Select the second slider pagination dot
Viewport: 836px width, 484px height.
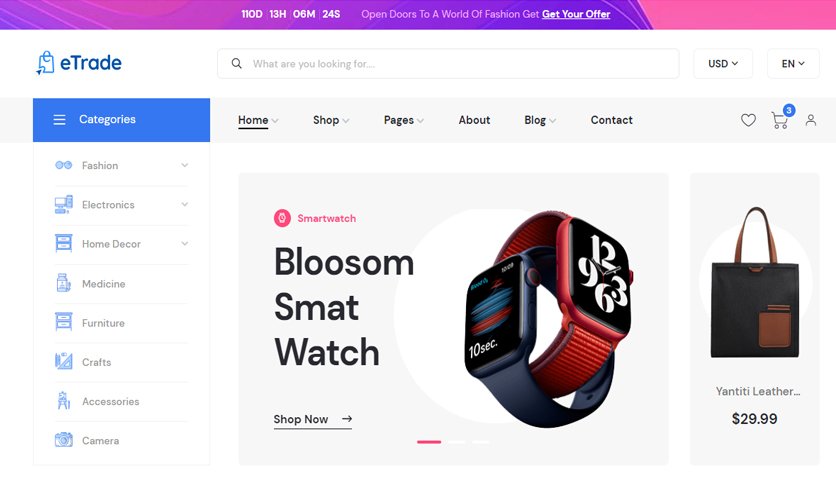[456, 442]
